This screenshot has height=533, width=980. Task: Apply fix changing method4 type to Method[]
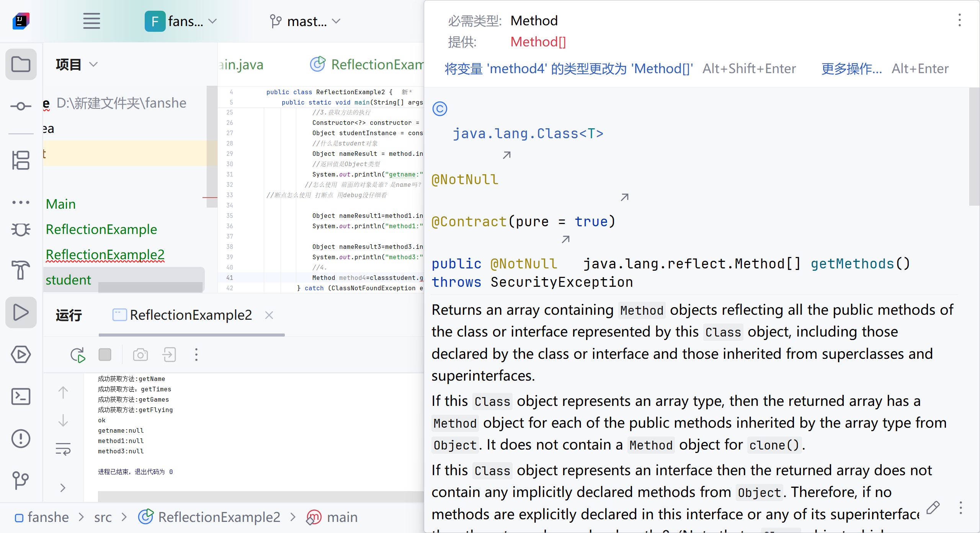[568, 69]
